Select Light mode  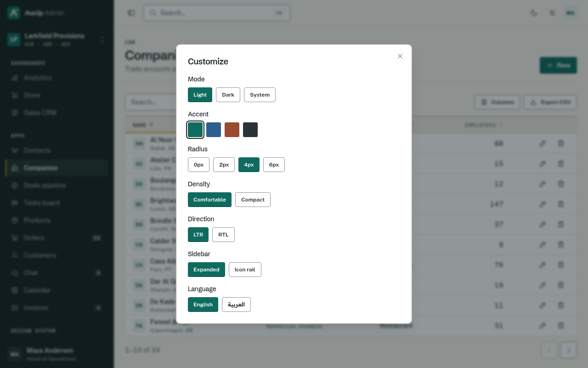[x=200, y=95]
